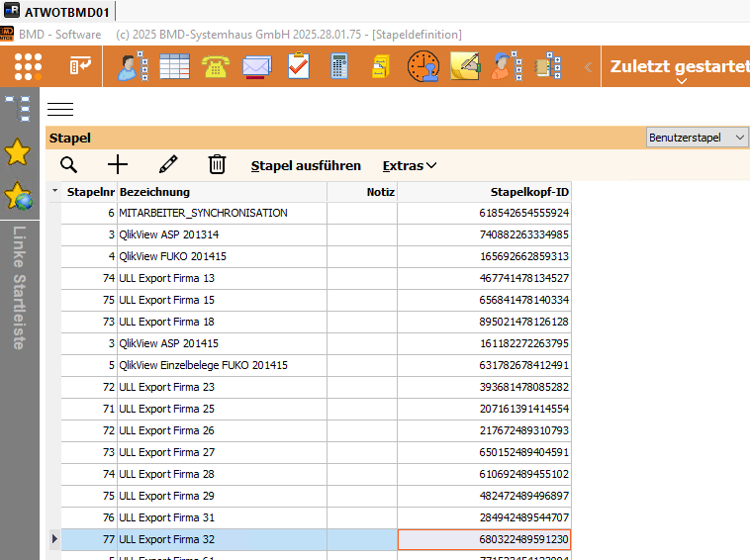Open the envelope mail icon
Screen dimensions: 750x560
point(257,66)
